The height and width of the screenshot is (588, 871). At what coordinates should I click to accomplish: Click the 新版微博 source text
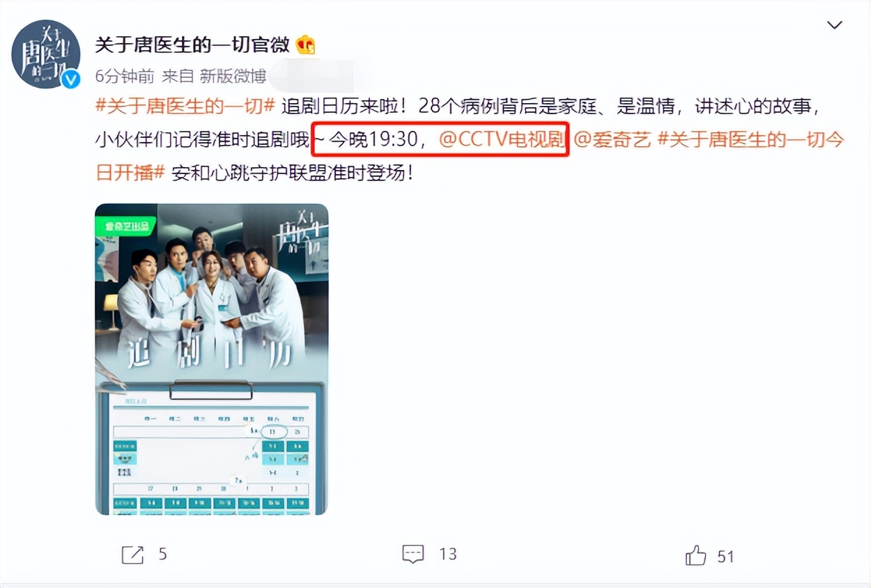click(x=233, y=76)
